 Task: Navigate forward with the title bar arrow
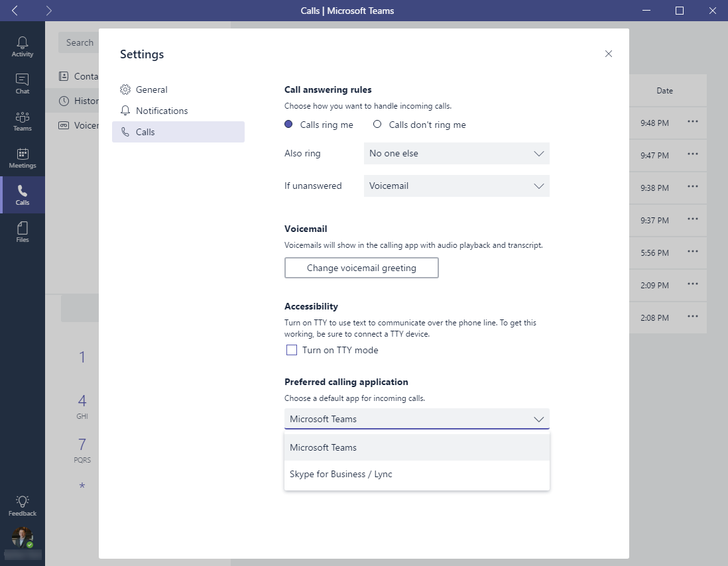49,10
